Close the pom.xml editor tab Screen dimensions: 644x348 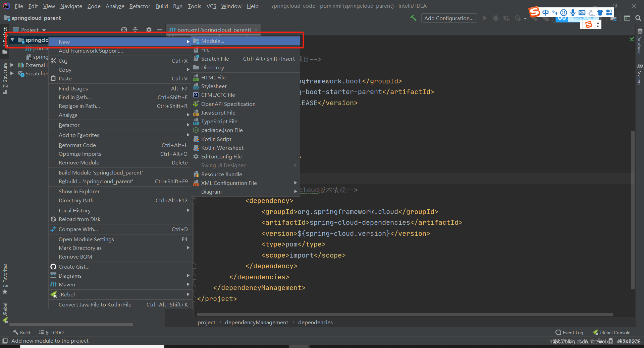click(x=256, y=30)
